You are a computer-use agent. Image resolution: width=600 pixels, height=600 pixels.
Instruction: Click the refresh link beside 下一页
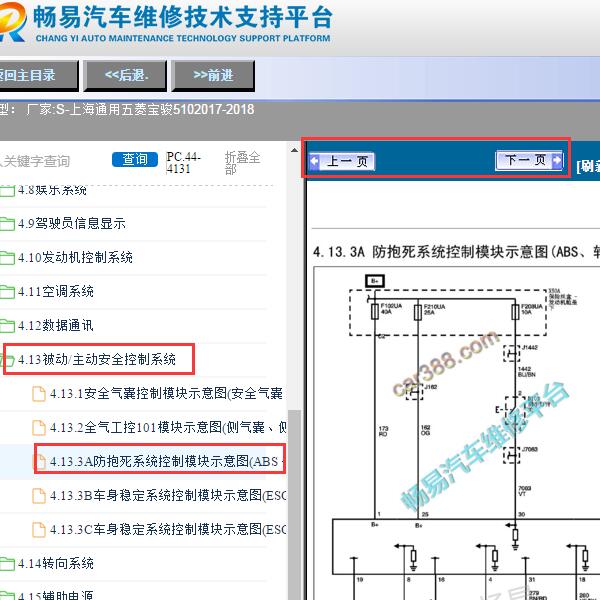click(588, 166)
